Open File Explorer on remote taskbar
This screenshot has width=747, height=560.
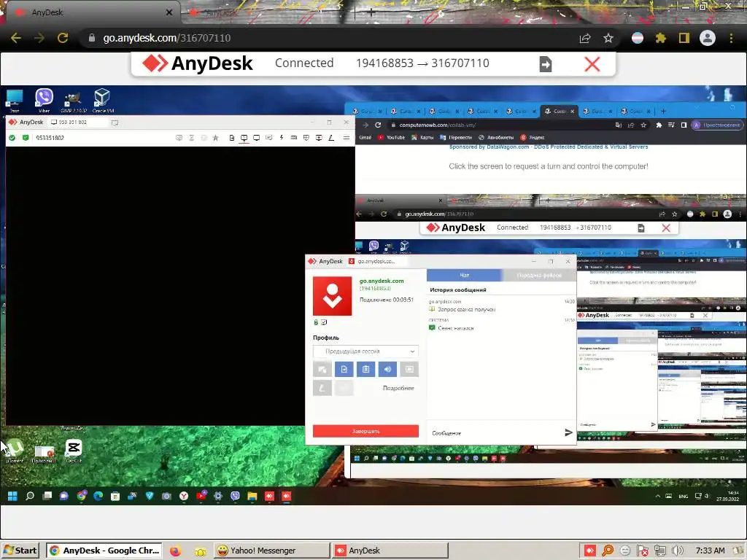pyautogui.click(x=252, y=496)
